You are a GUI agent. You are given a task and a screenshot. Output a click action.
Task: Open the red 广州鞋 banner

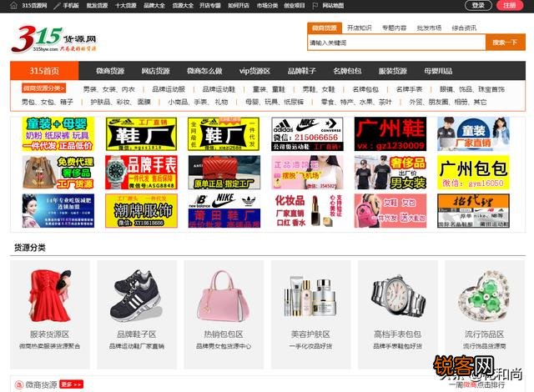pyautogui.click(x=390, y=133)
